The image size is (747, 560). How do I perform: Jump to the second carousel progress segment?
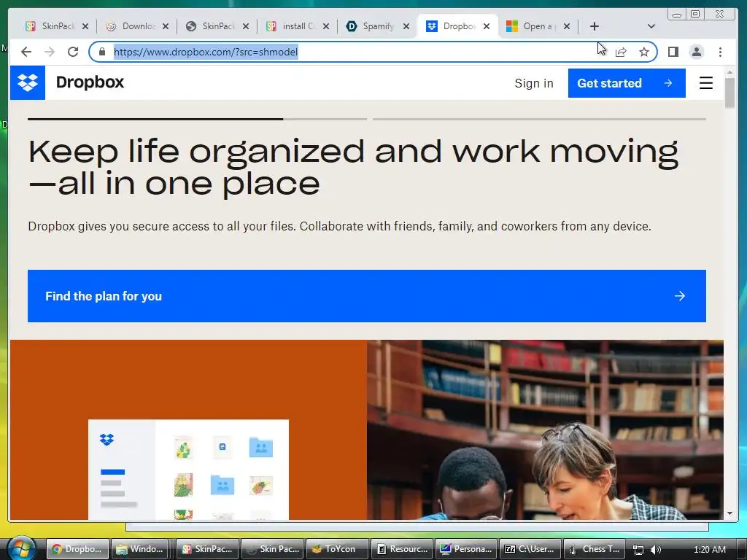539,119
